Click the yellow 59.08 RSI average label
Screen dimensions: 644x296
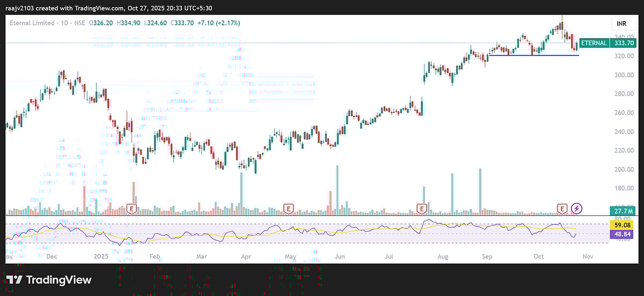[623, 226]
